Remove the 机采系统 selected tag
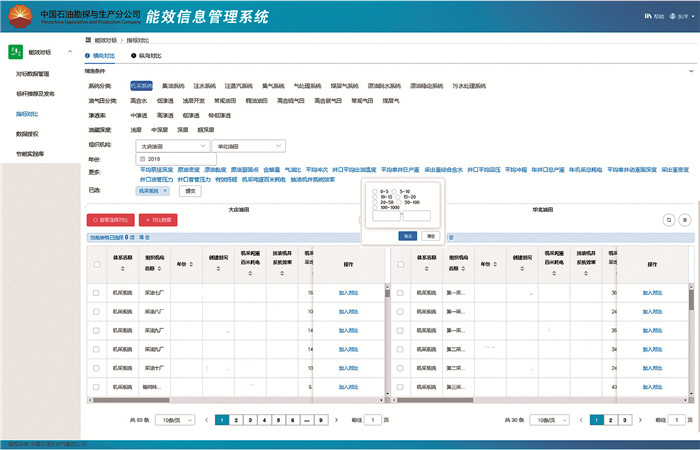Screen dimensions: 700x450 pos(167,190)
